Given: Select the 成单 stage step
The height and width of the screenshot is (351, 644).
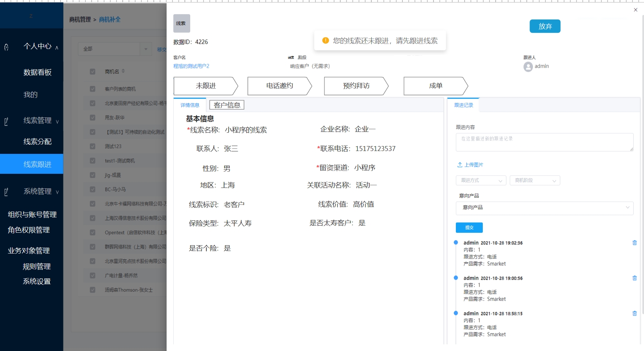Looking at the screenshot, I should (436, 86).
